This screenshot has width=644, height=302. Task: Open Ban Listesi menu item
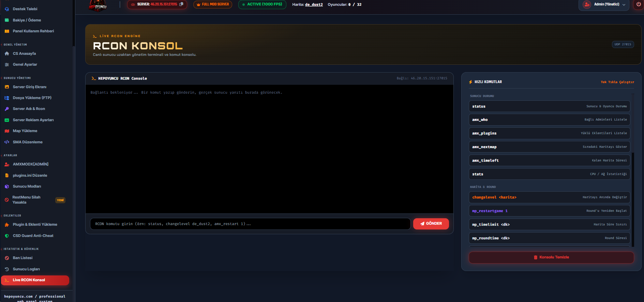(x=35, y=258)
